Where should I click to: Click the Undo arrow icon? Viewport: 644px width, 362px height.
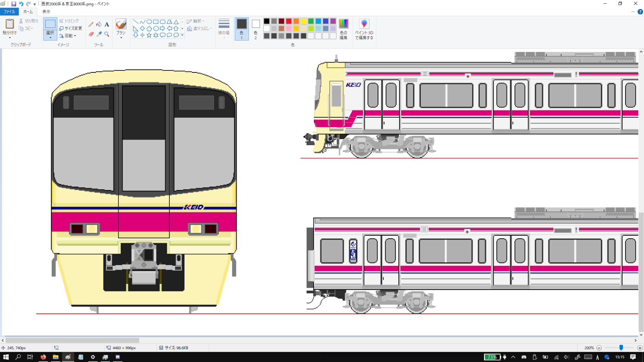(21, 4)
